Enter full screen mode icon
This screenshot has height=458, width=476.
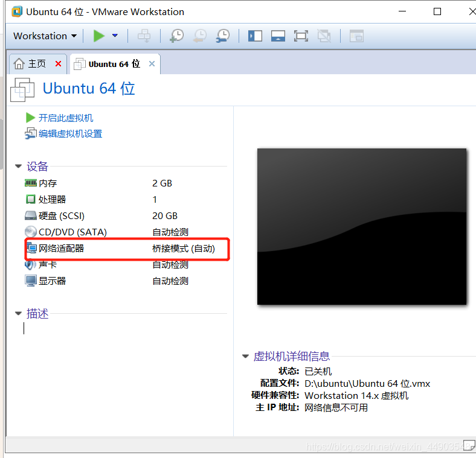[301, 36]
